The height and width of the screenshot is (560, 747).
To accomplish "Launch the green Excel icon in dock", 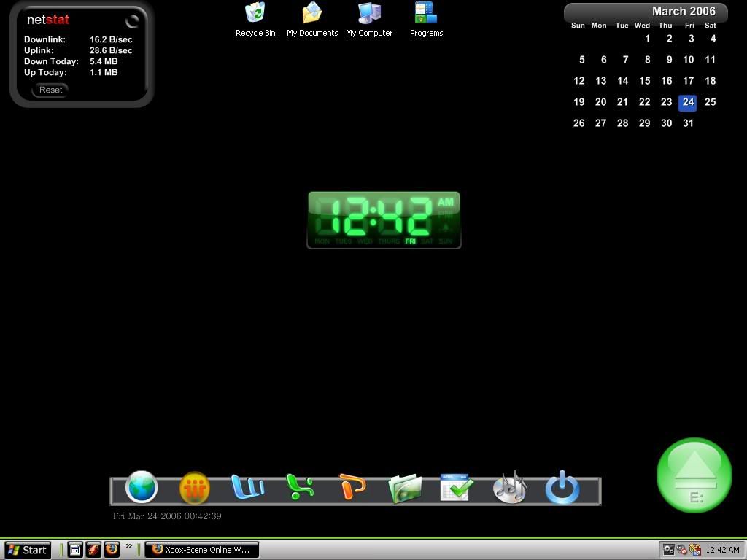I will pyautogui.click(x=300, y=487).
